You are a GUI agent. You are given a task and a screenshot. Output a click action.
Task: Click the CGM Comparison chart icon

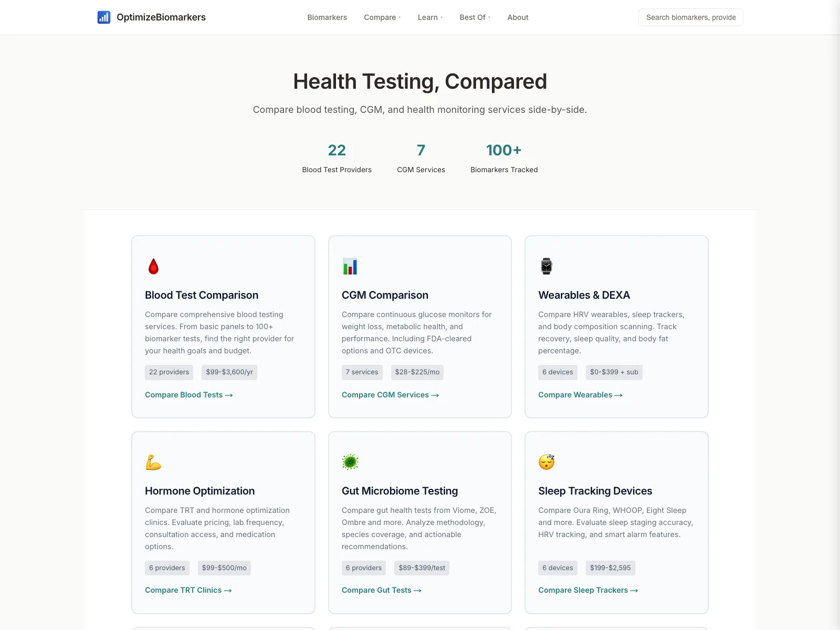[350, 267]
